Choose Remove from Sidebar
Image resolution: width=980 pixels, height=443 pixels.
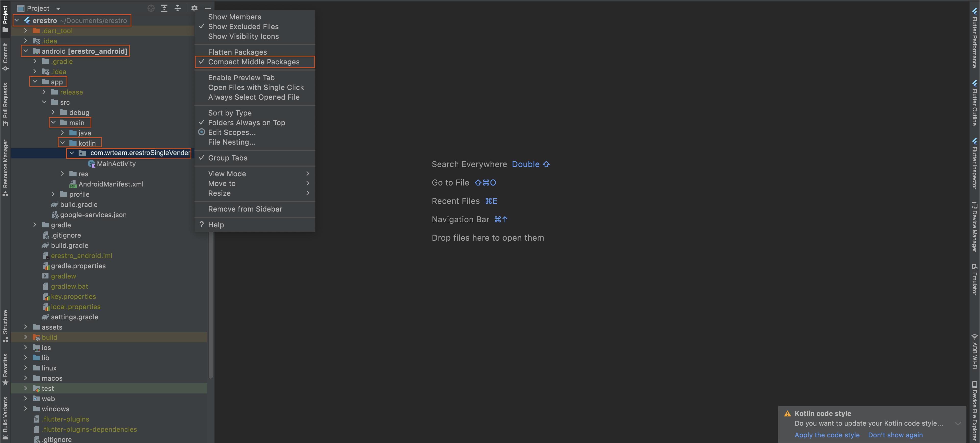pos(254,209)
